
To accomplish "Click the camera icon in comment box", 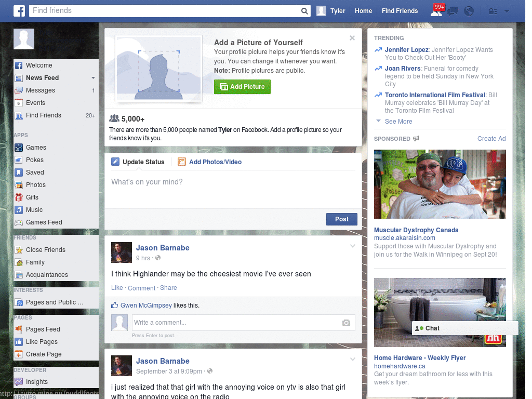I will click(x=346, y=323).
